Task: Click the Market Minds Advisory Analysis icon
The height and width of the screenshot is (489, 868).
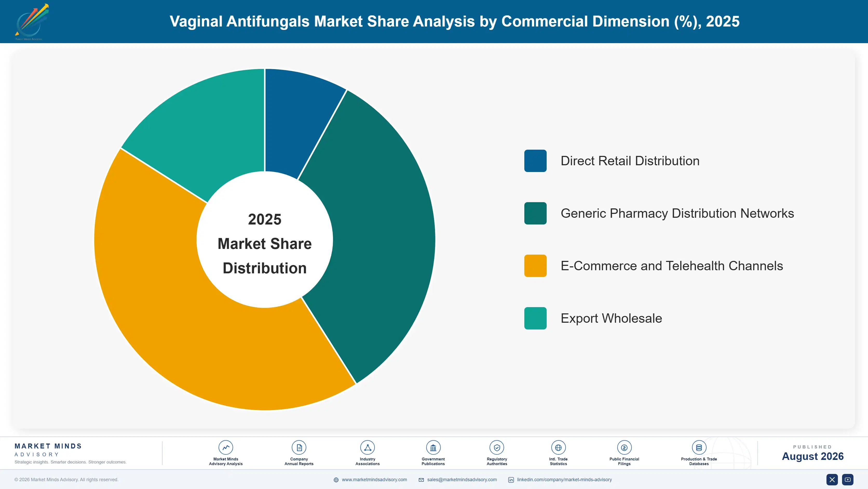Action: click(x=226, y=447)
